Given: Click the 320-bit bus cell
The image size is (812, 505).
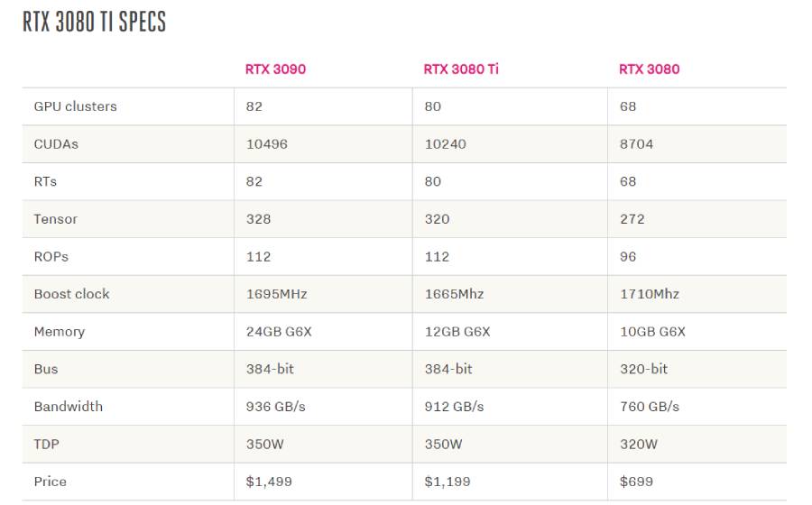Looking at the screenshot, I should [x=643, y=369].
